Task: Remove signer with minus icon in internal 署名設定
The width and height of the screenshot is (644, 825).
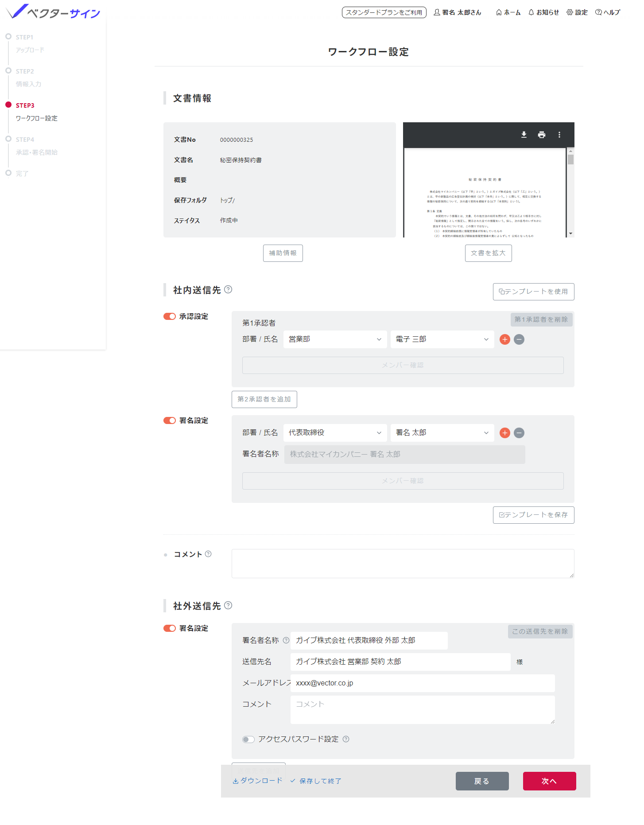Action: click(519, 433)
